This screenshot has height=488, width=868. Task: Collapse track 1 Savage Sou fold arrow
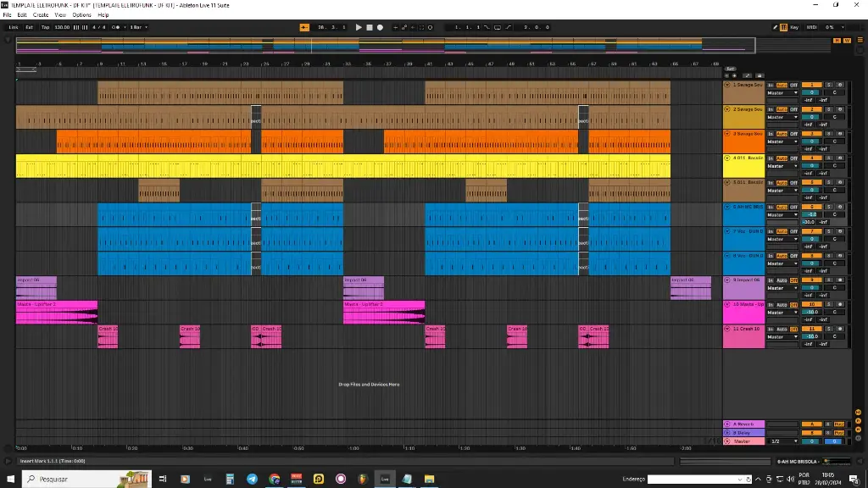click(x=727, y=86)
